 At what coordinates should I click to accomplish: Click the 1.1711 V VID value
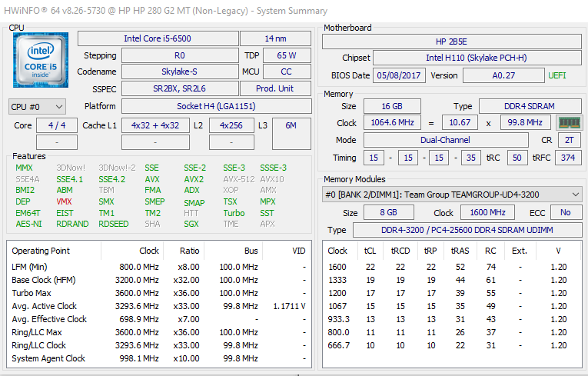click(289, 306)
